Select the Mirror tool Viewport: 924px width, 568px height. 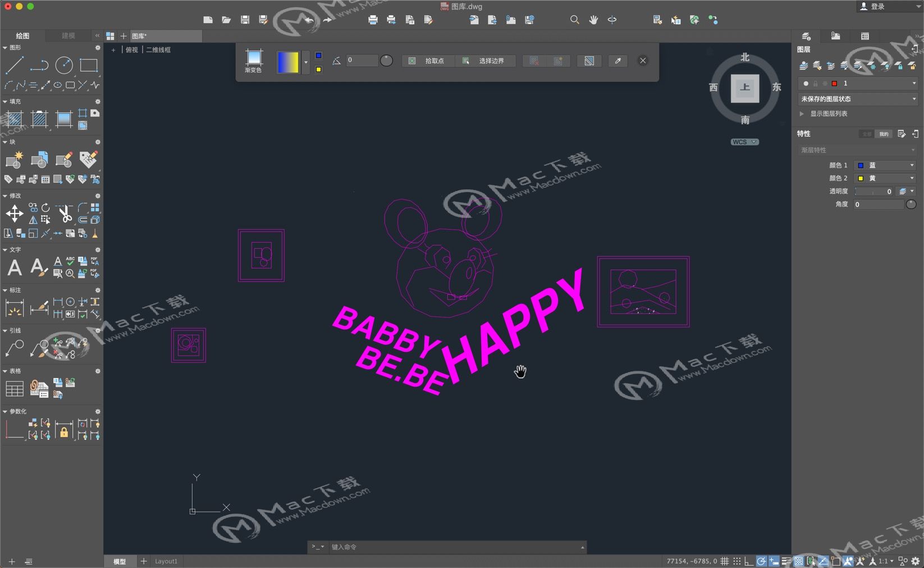pos(33,220)
